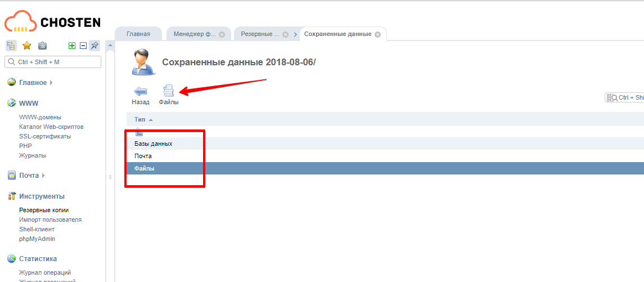Image resolution: width=644 pixels, height=282 pixels.
Task: Open Каталог Web-скриптов
Action: 51,127
